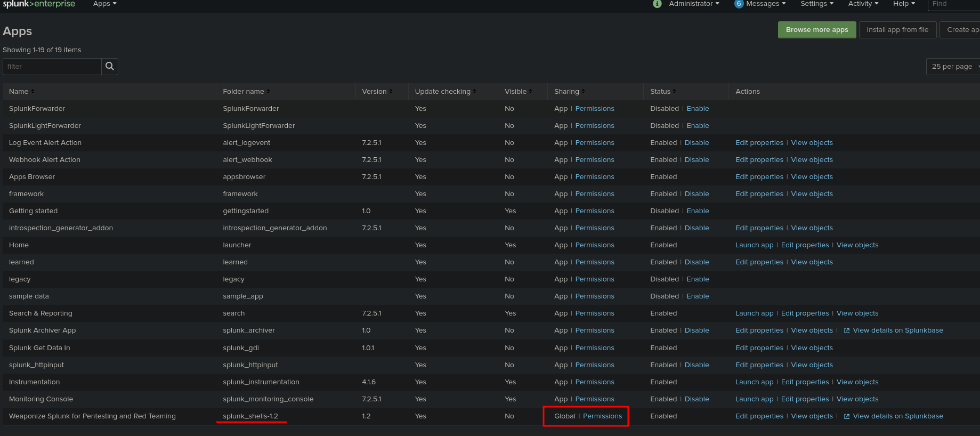The width and height of the screenshot is (980, 436).
Task: View objects for Apps Browser
Action: 812,177
